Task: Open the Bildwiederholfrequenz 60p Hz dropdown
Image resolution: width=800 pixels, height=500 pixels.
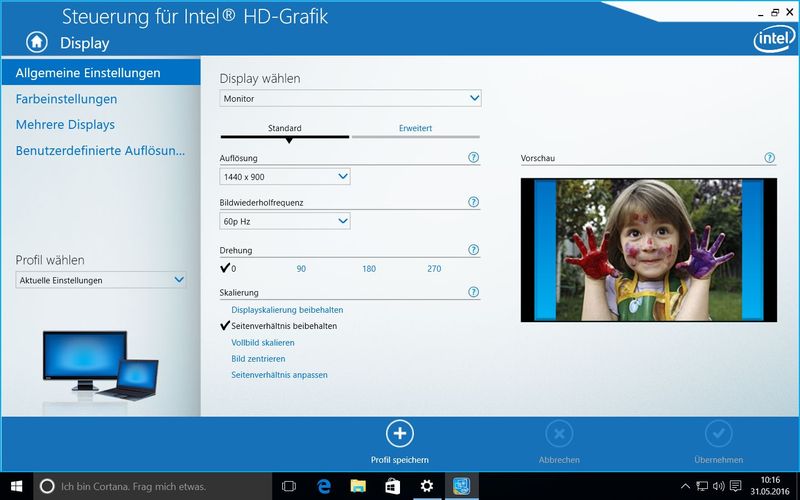Action: pyautogui.click(x=284, y=221)
